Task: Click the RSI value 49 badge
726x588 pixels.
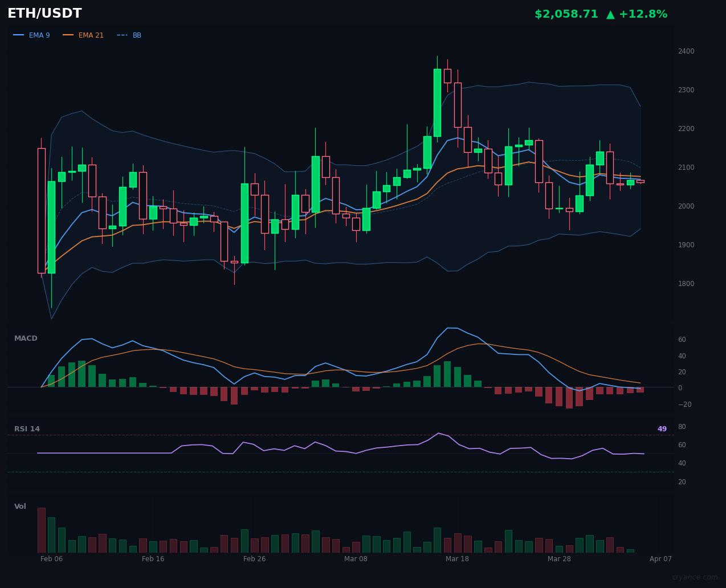Action: pyautogui.click(x=662, y=428)
